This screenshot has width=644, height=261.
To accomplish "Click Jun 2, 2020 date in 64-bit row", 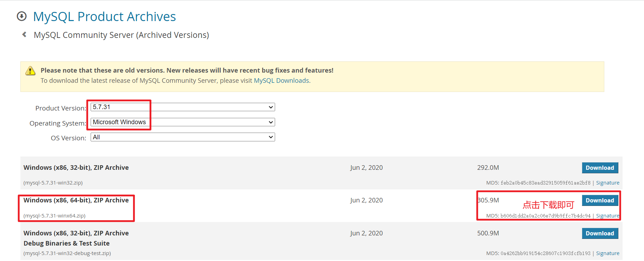I will point(366,200).
